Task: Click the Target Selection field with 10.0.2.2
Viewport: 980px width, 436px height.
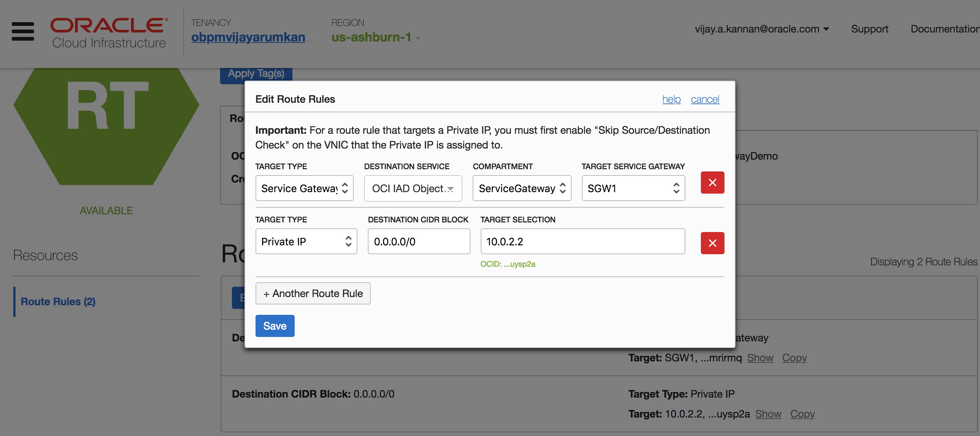Action: tap(582, 241)
